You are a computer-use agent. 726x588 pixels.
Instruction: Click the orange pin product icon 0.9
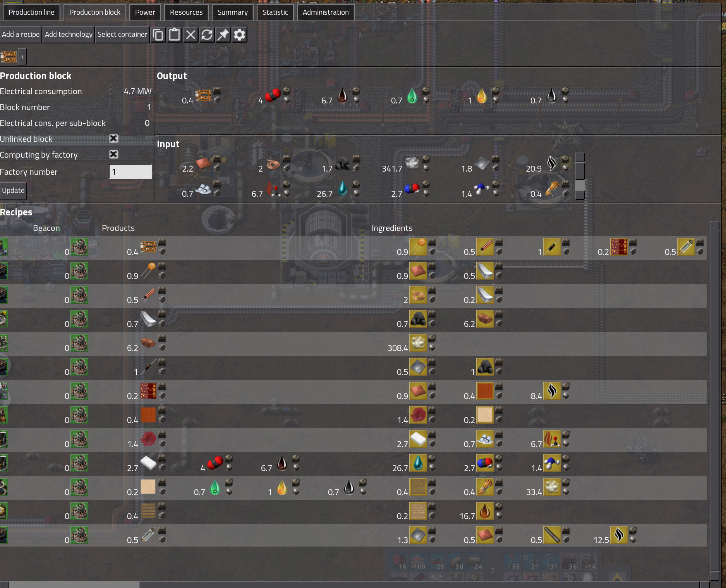(148, 271)
